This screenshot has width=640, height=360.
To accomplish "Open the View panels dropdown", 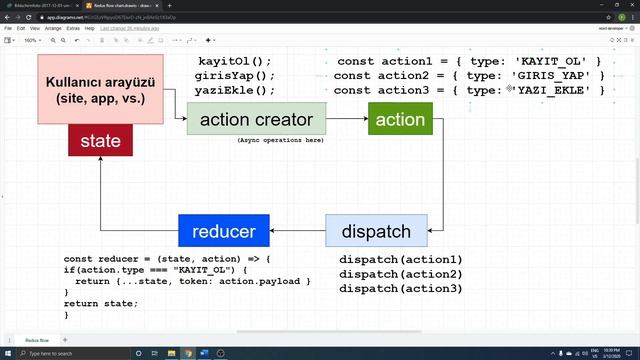I will tap(9, 40).
